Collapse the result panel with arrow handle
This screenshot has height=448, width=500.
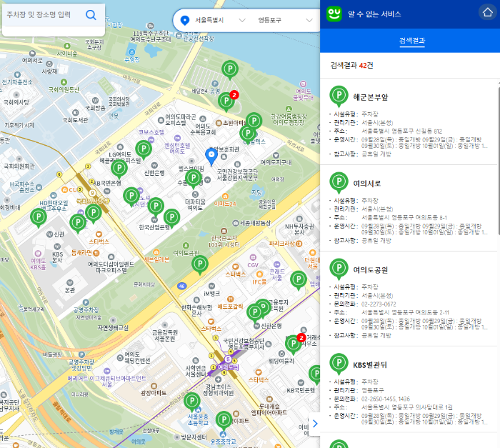point(315,424)
